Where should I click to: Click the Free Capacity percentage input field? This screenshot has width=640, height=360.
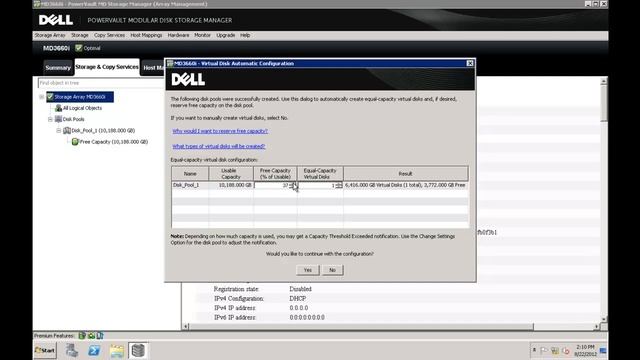(x=272, y=185)
